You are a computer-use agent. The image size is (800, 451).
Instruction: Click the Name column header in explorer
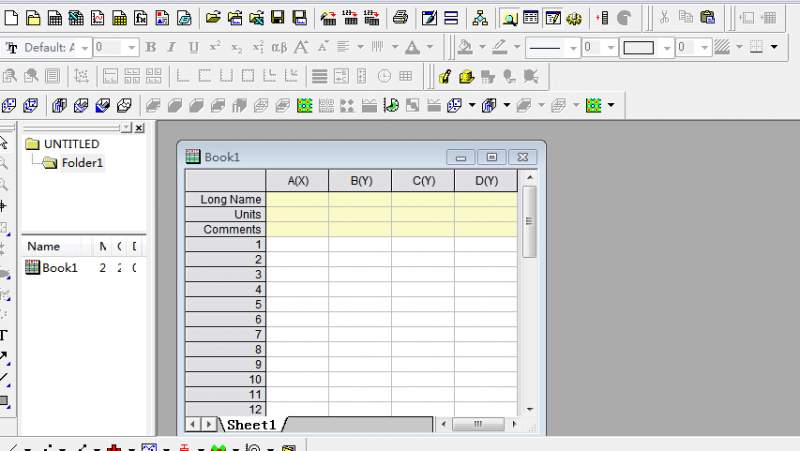(44, 246)
